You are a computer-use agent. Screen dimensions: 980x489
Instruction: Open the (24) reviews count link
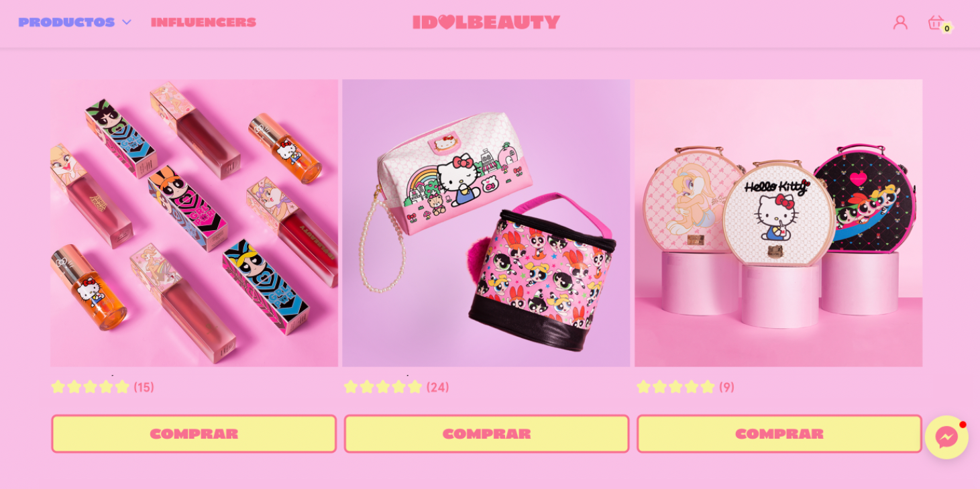pyautogui.click(x=437, y=387)
